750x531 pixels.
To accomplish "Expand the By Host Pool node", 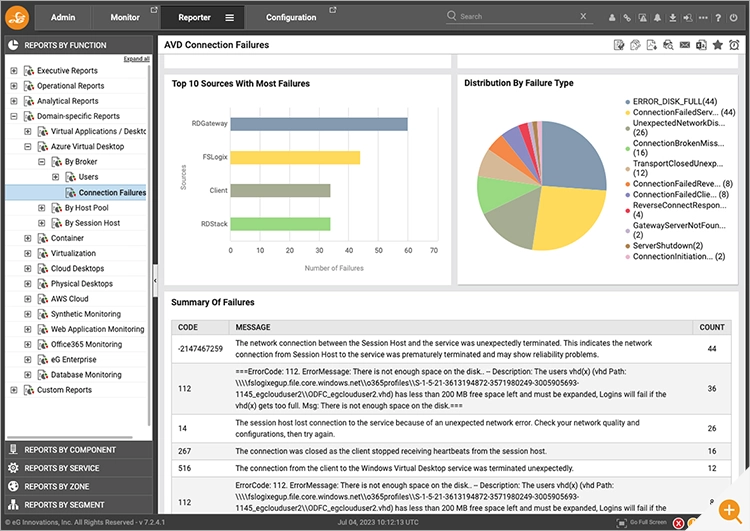I will [x=42, y=208].
